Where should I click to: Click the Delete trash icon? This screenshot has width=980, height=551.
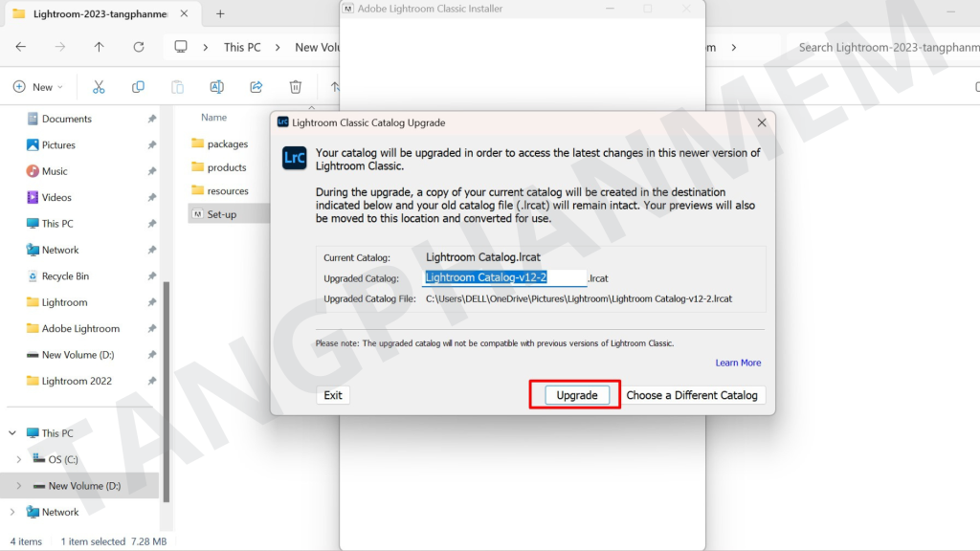click(296, 87)
